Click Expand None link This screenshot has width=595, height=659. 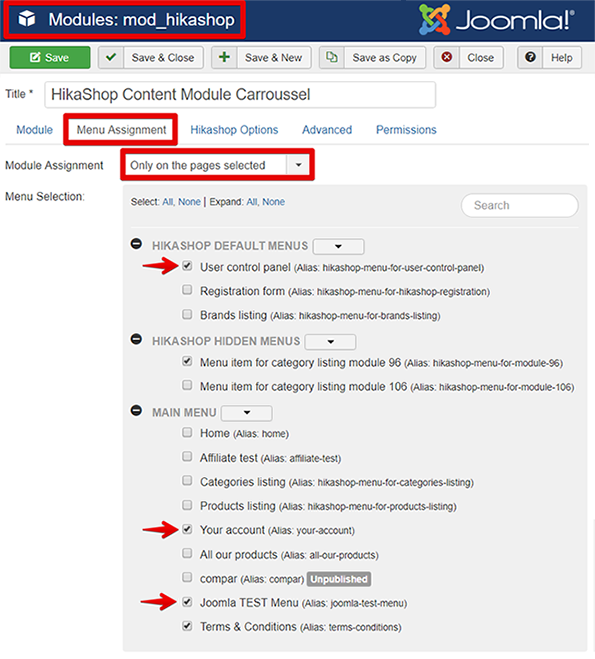[x=274, y=202]
